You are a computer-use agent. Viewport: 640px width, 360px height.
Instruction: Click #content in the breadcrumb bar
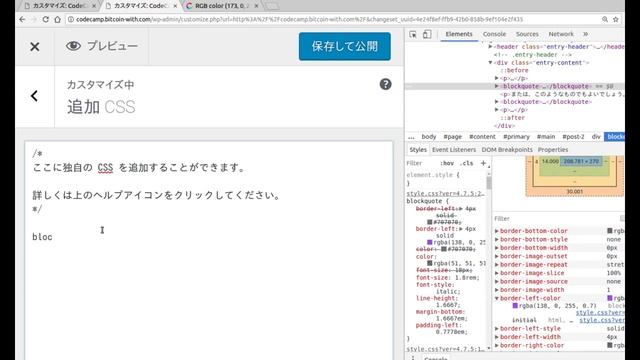pos(482,137)
